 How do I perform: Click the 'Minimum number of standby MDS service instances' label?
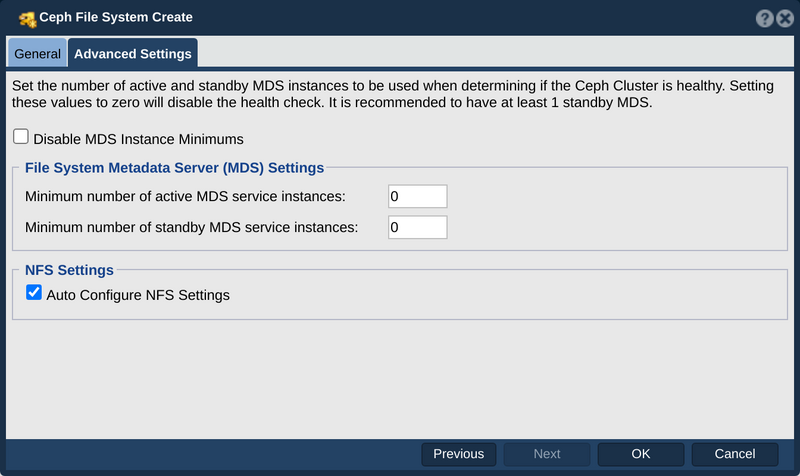pos(191,227)
